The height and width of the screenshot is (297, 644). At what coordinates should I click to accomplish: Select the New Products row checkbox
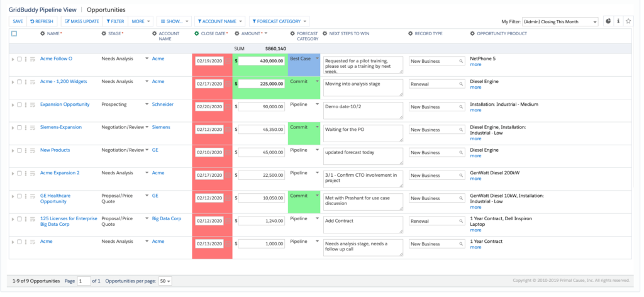coord(19,150)
